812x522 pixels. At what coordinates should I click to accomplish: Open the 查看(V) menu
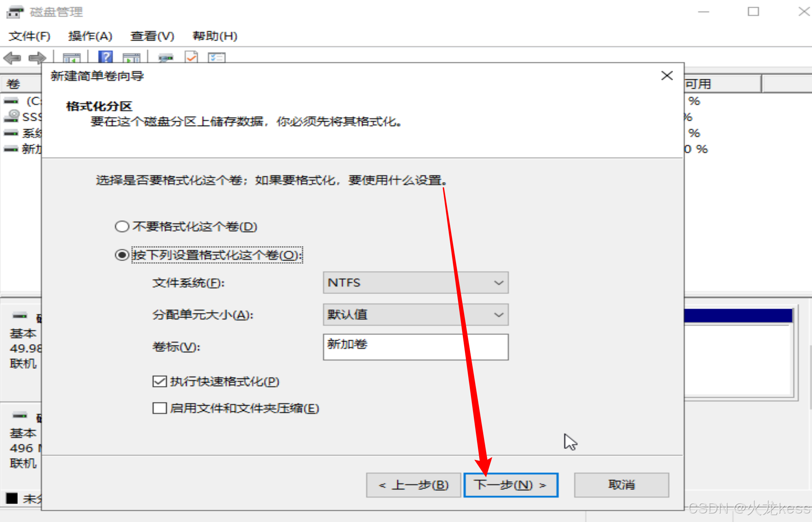[x=152, y=36]
